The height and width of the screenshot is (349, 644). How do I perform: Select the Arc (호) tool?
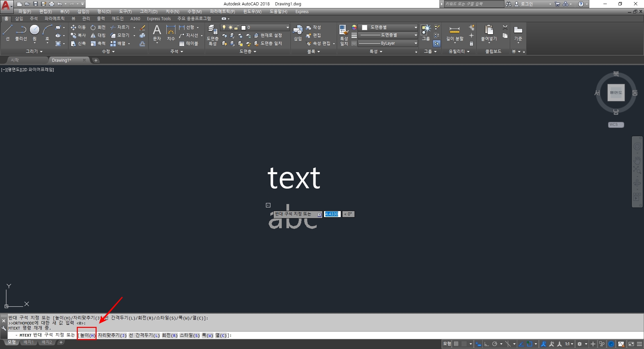coord(47,33)
